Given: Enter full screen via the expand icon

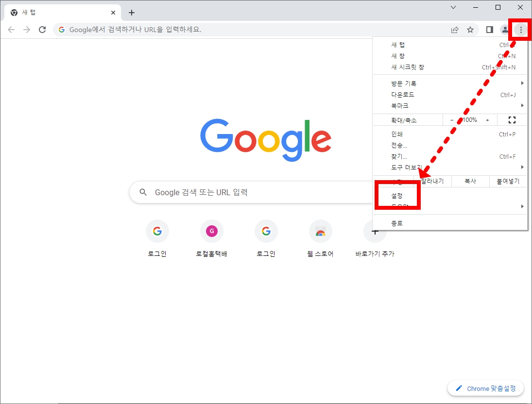Looking at the screenshot, I should tap(512, 119).
